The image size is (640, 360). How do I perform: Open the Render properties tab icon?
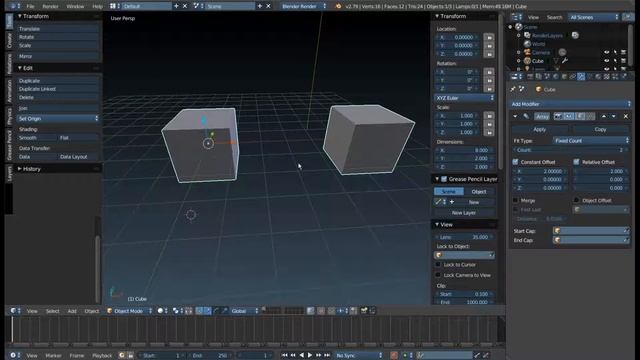pyautogui.click(x=530, y=76)
